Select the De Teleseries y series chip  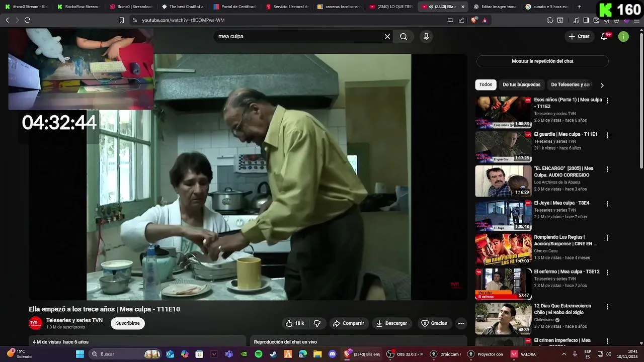pos(571,84)
